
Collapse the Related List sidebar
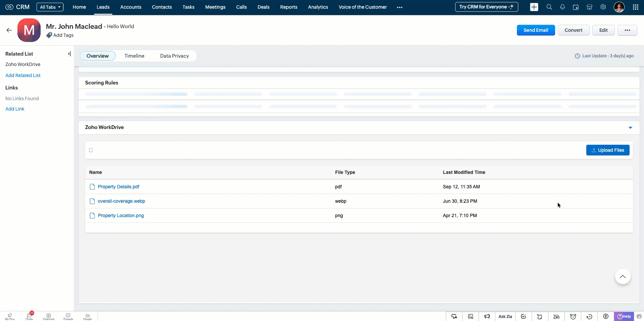(x=69, y=54)
